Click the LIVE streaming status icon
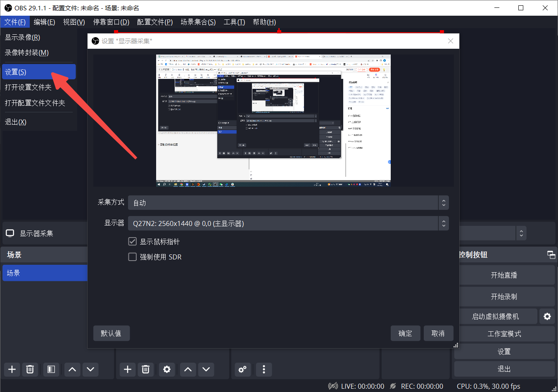 coord(333,386)
